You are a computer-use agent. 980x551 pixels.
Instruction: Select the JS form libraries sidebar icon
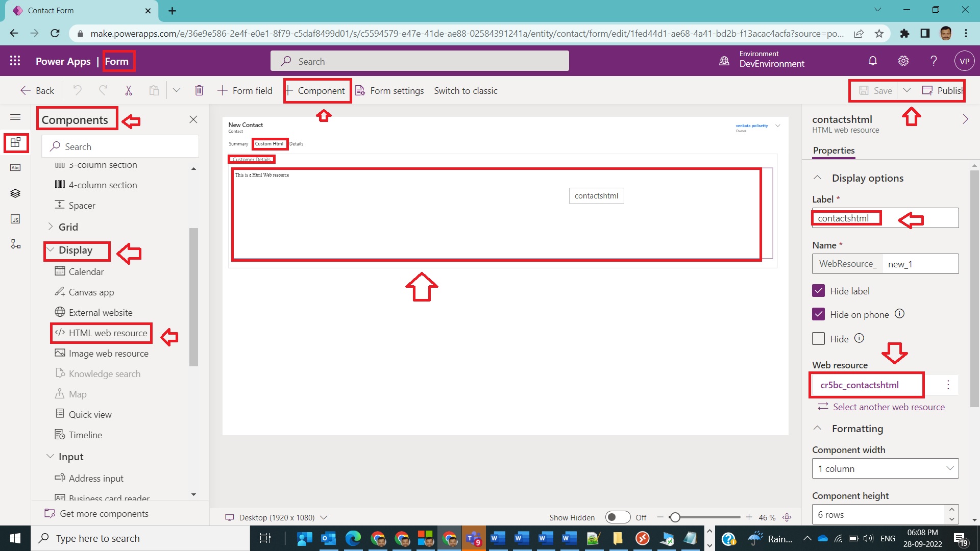(x=15, y=219)
